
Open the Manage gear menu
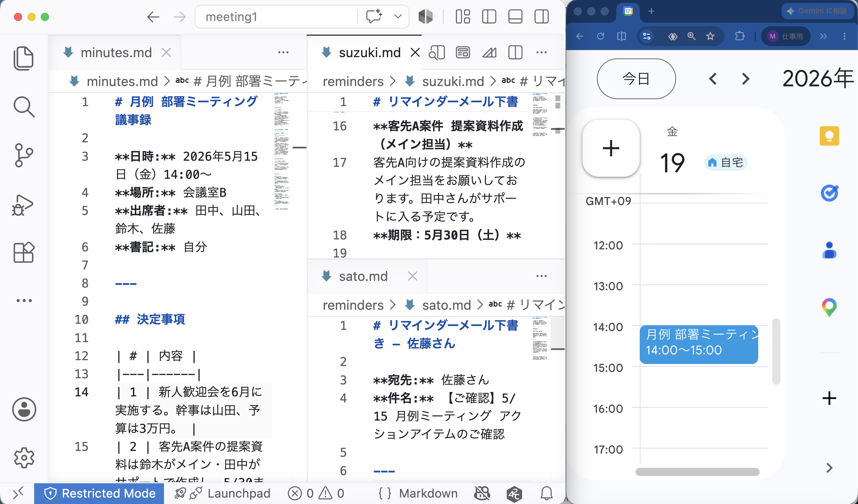coord(24,457)
